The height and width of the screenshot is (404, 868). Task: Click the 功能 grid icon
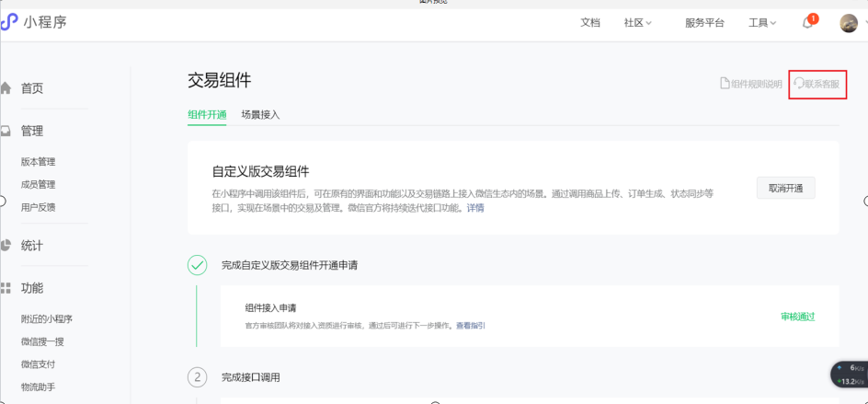(x=6, y=288)
